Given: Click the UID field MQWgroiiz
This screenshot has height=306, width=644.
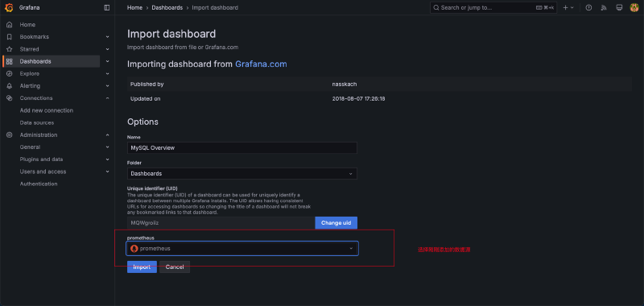Looking at the screenshot, I should 221,223.
